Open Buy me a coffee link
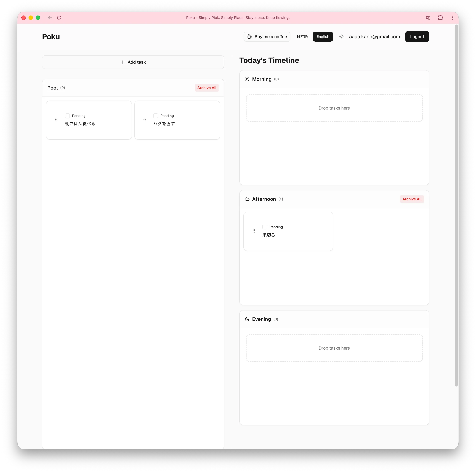Screen dimensions: 476x472 267,37
